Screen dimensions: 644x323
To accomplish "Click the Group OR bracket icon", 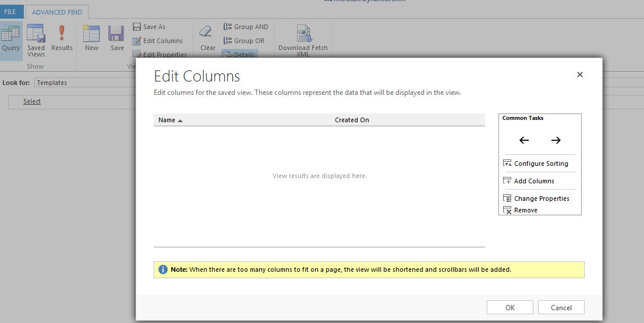I will [228, 41].
